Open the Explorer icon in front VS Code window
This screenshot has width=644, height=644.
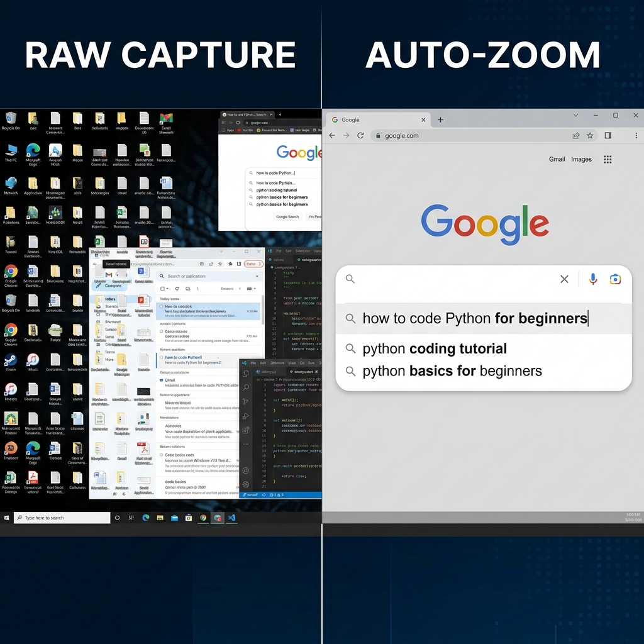(246, 374)
